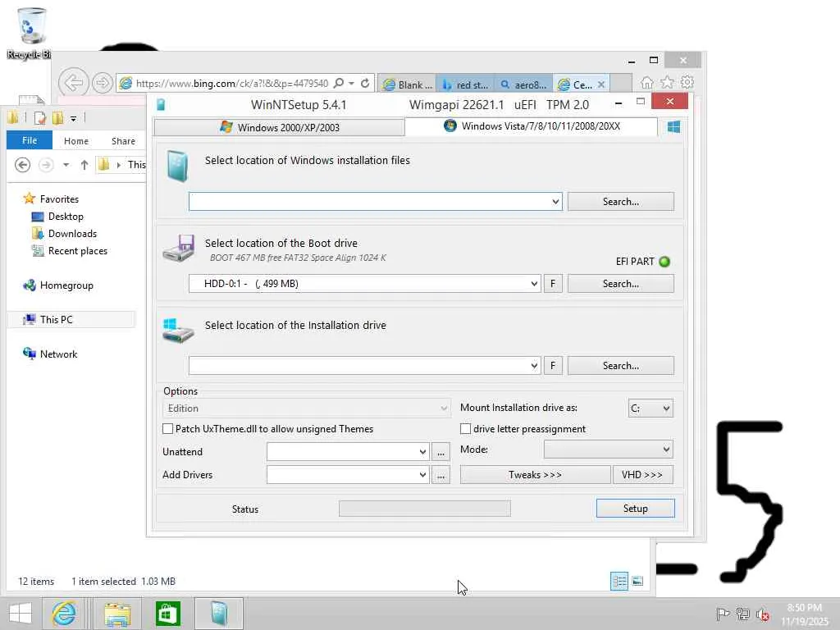Image resolution: width=840 pixels, height=630 pixels.
Task: Expand the Boot drive HDD-0:1 dropdown
Action: (534, 283)
